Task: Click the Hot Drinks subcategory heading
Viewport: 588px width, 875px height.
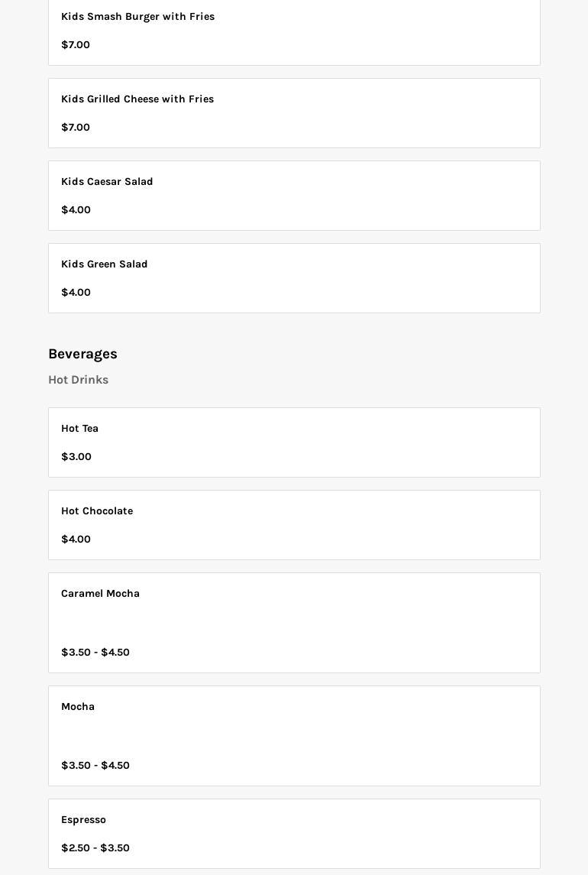Action: point(78,380)
